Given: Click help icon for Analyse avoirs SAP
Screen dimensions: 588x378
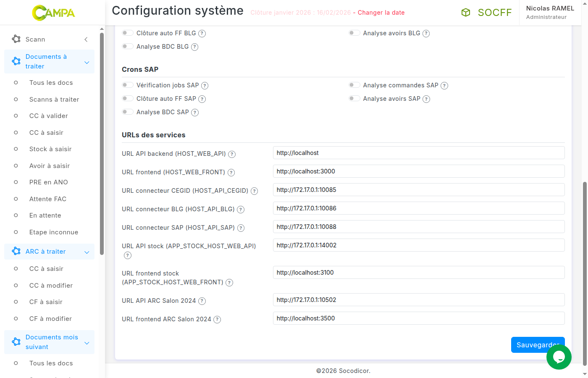Looking at the screenshot, I should pyautogui.click(x=426, y=99).
